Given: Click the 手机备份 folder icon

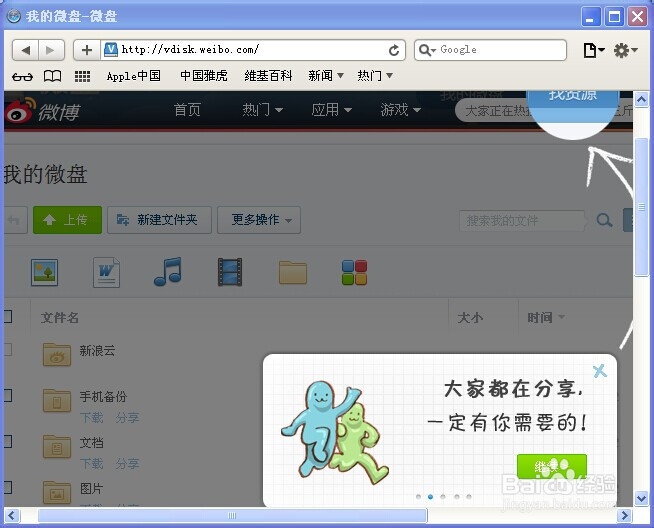Looking at the screenshot, I should [57, 401].
